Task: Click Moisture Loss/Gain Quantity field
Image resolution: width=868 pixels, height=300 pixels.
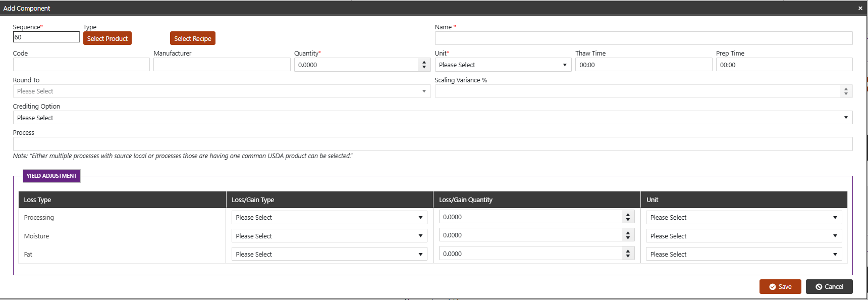Action: tap(530, 235)
